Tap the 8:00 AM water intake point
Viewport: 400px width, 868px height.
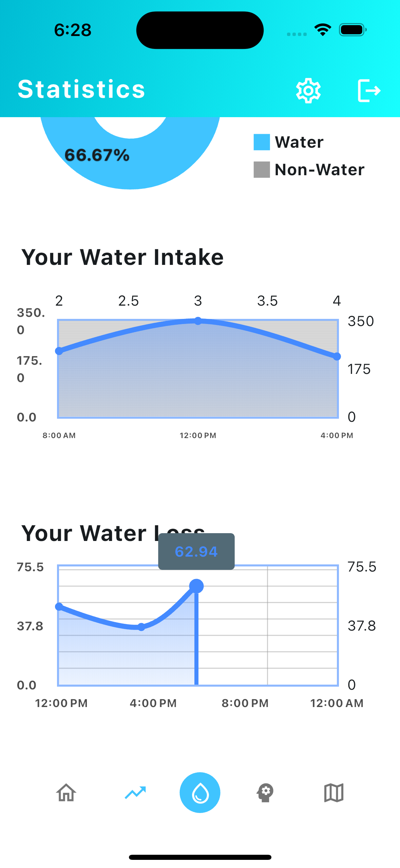pyautogui.click(x=59, y=351)
